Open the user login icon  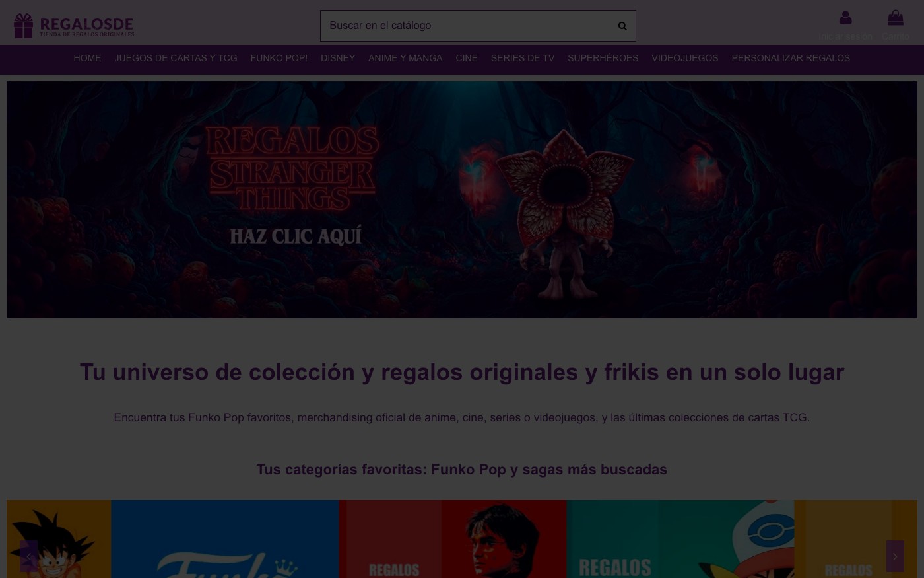845,18
